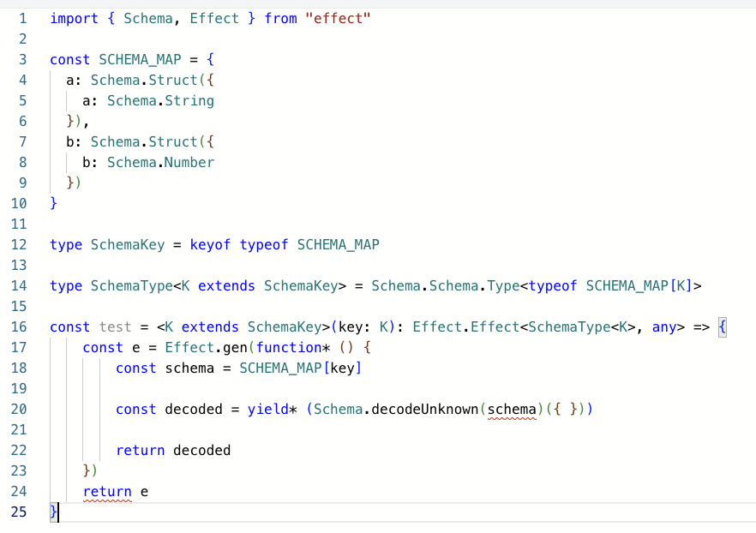Click SCHEMA_MAP[K] on line 14
This screenshot has height=533, width=756.
point(639,285)
